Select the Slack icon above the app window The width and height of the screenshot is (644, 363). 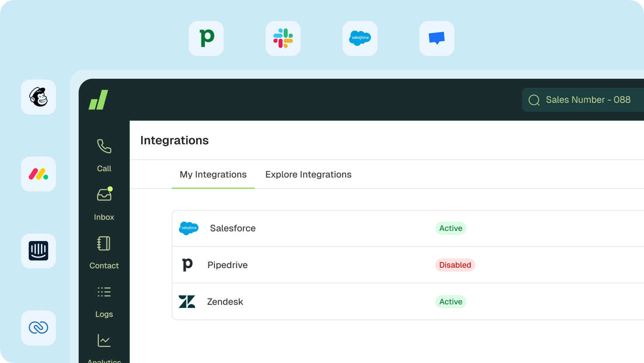pyautogui.click(x=283, y=38)
